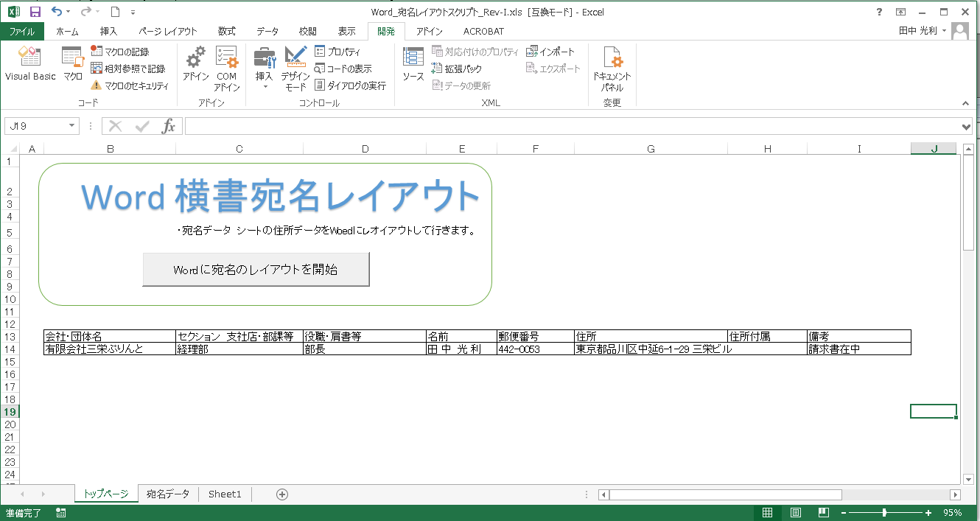The image size is (980, 521).
Task: Switch to the 表示 ribbon tab
Action: tap(347, 32)
